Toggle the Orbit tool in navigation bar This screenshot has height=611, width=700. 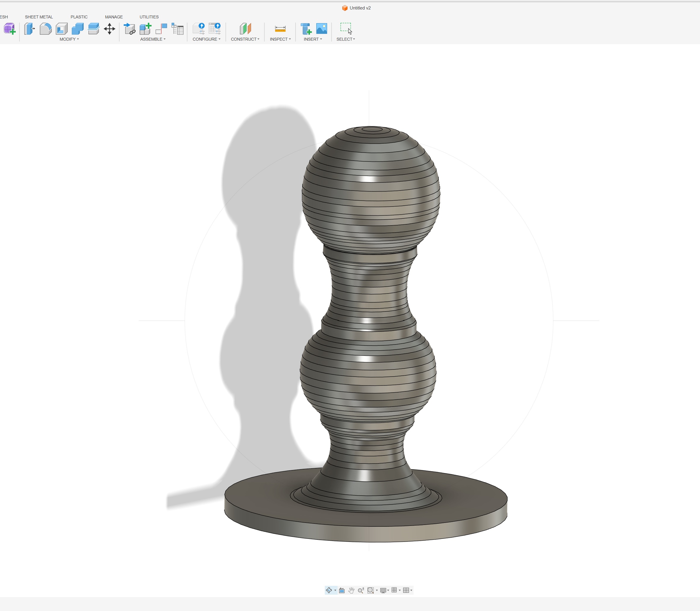329,590
